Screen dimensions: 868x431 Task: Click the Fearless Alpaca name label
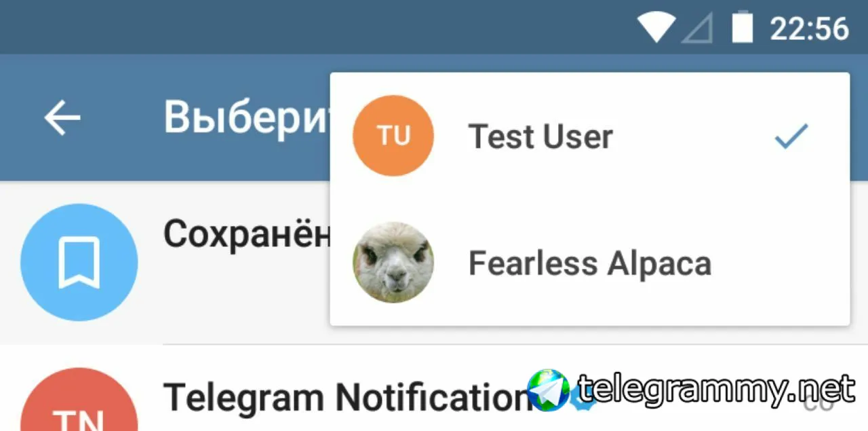tap(590, 263)
